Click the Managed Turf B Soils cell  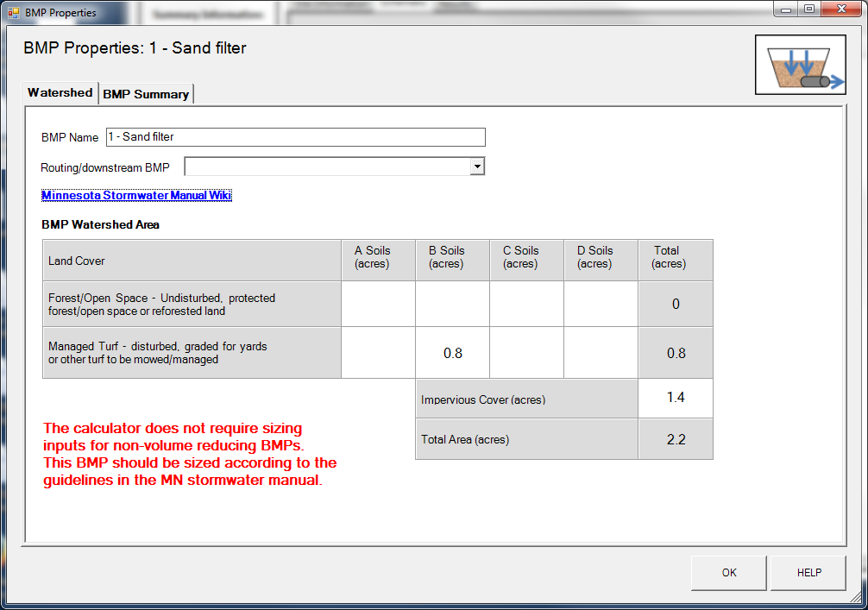click(x=452, y=353)
